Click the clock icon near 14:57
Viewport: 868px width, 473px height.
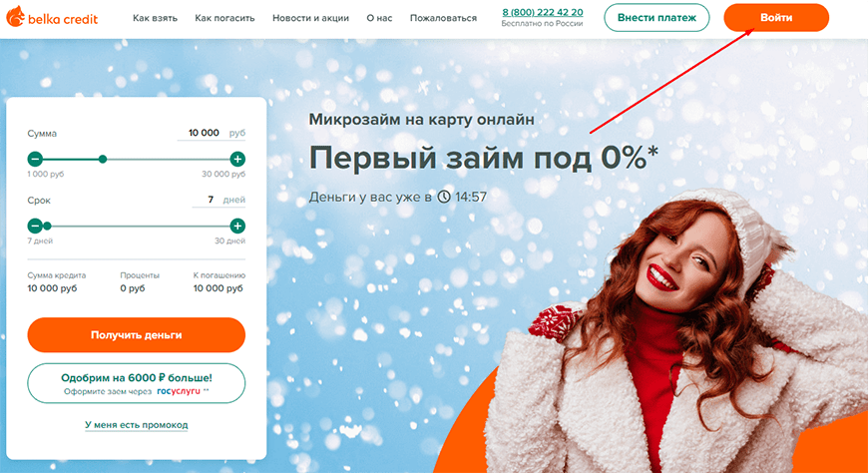pyautogui.click(x=444, y=197)
